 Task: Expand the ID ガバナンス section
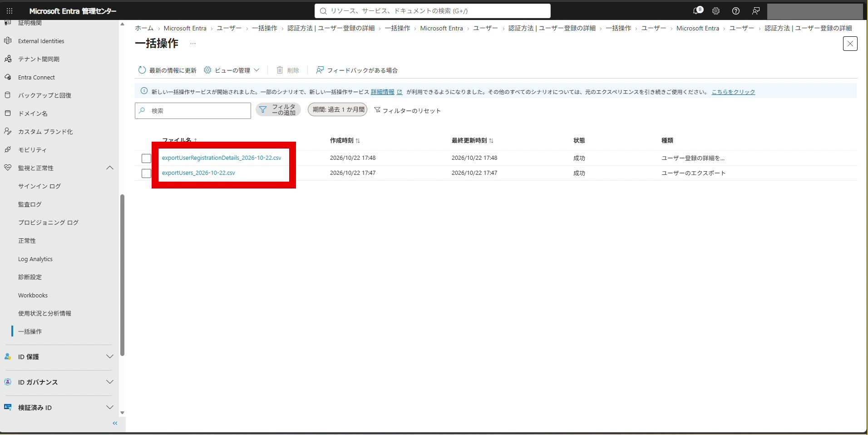[109, 382]
